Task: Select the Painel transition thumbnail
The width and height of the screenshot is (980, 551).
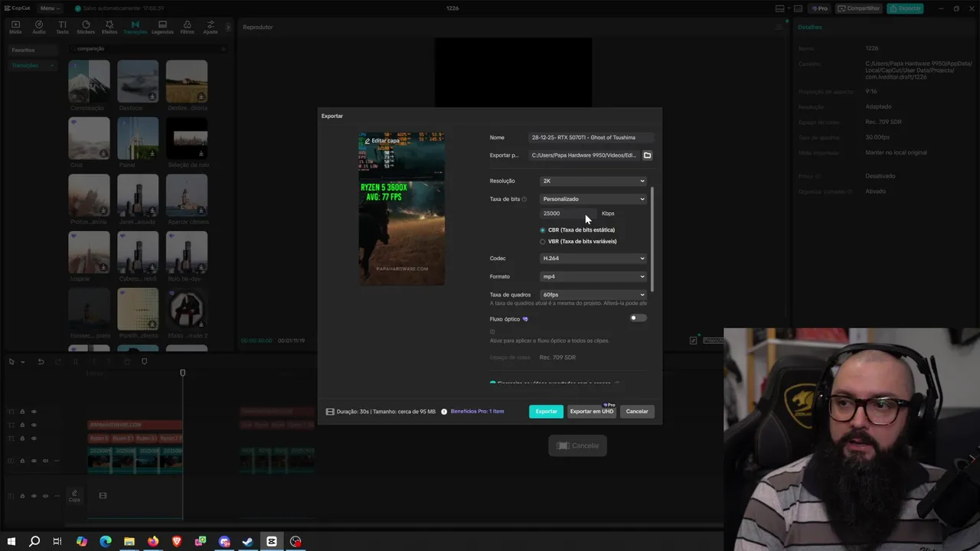Action: (x=138, y=139)
